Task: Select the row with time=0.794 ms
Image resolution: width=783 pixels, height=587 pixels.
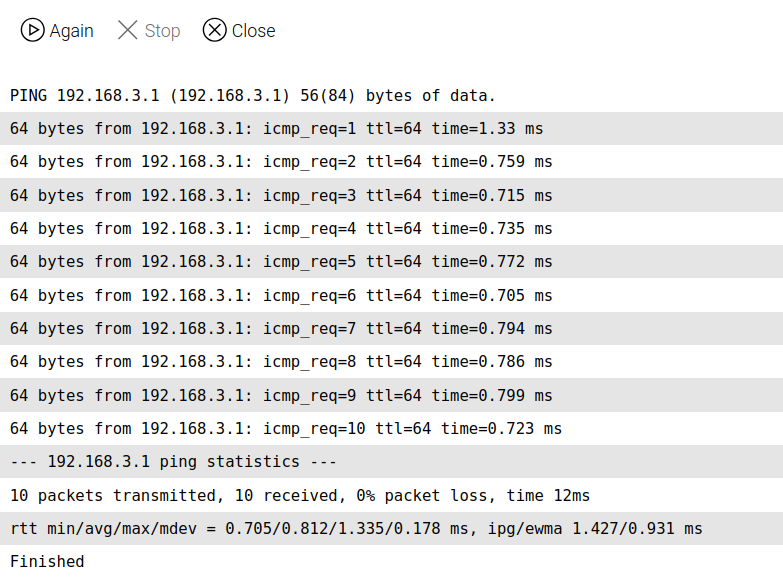Action: [281, 328]
